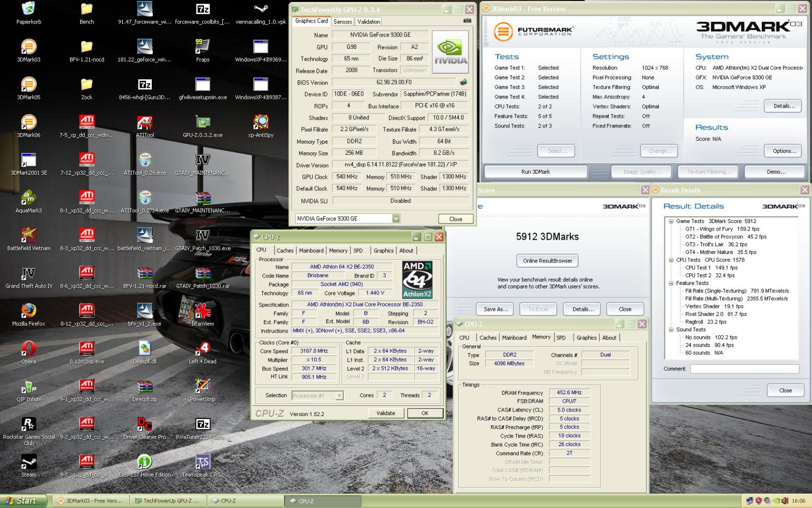Open Rockstar Games Social Club icon
The image size is (812, 508).
coord(28,425)
